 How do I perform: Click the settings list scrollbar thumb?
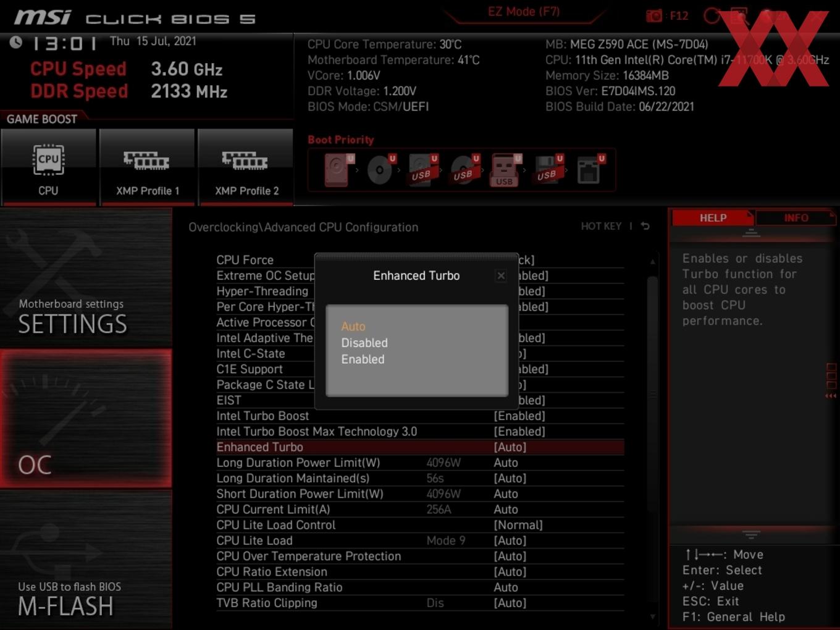click(x=652, y=393)
